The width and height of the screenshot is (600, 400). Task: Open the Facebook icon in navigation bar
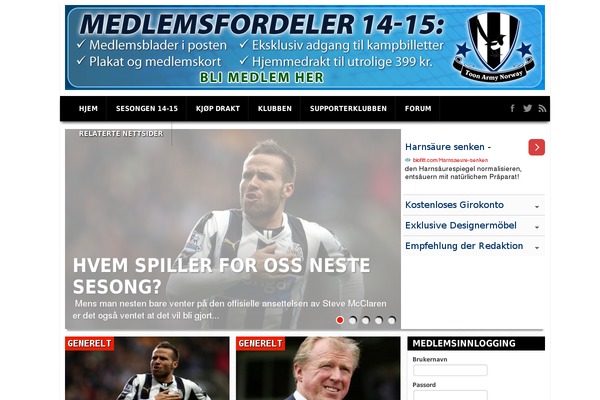pos(512,108)
